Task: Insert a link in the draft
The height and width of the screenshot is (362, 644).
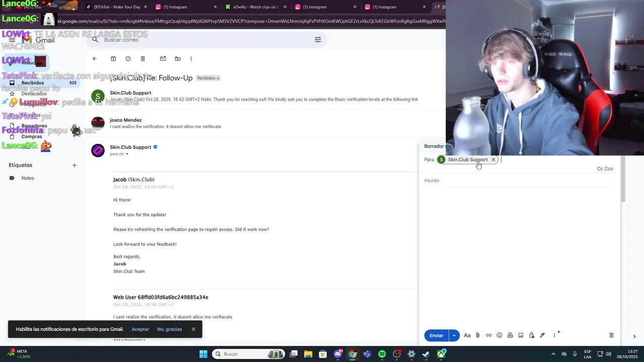Action: click(489, 335)
